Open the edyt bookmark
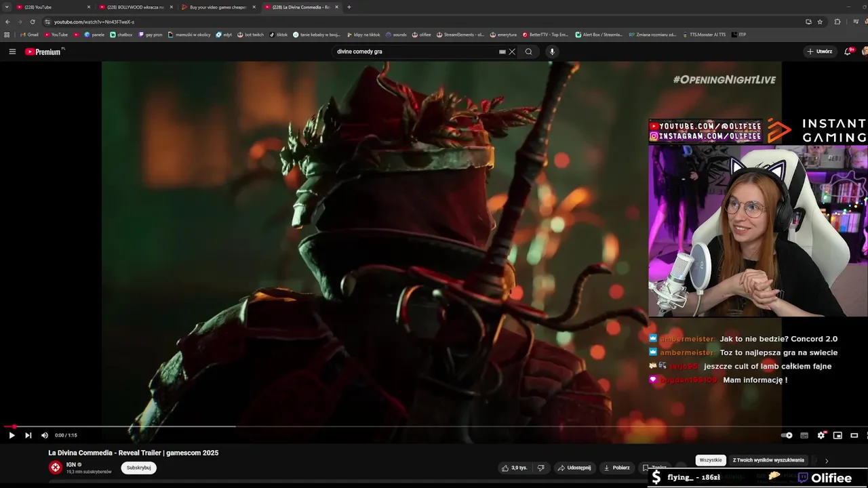This screenshot has height=488, width=868. (x=224, y=35)
